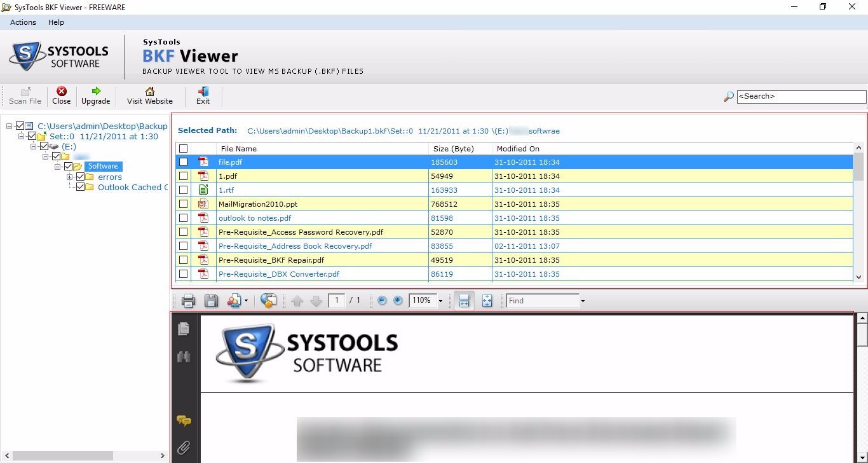Click the fit one full page icon
This screenshot has width=868, height=463.
click(487, 301)
